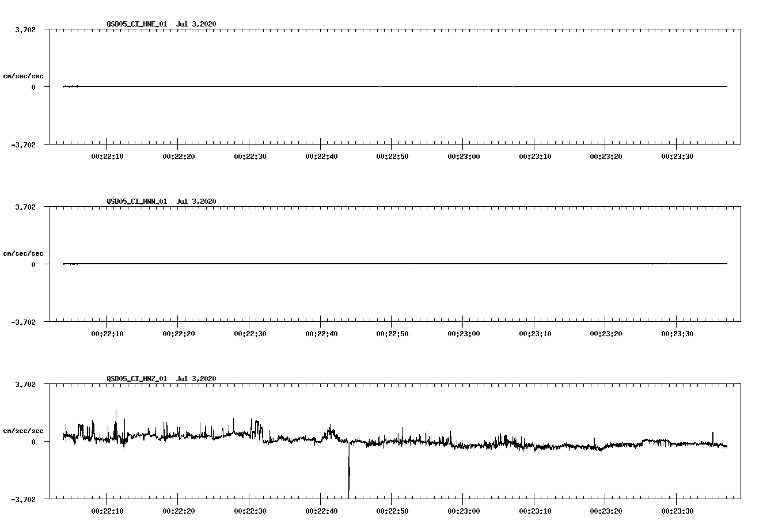Click the 0 axis value on HNN plot
The height and width of the screenshot is (532, 782).
pos(33,265)
